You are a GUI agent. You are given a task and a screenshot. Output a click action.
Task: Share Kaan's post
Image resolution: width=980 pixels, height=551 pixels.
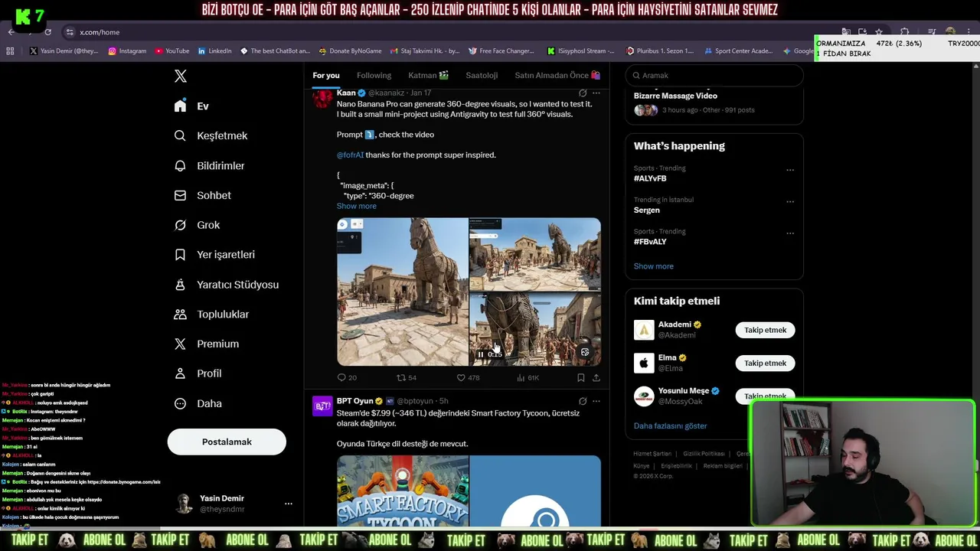click(x=596, y=377)
